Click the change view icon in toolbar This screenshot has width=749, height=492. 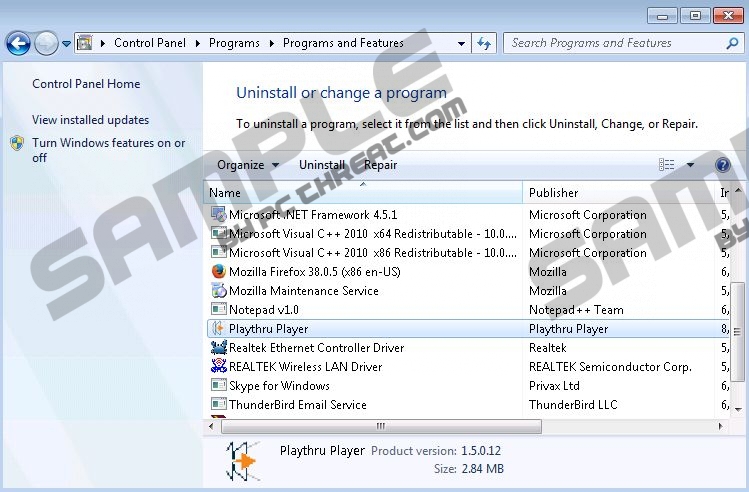click(667, 165)
